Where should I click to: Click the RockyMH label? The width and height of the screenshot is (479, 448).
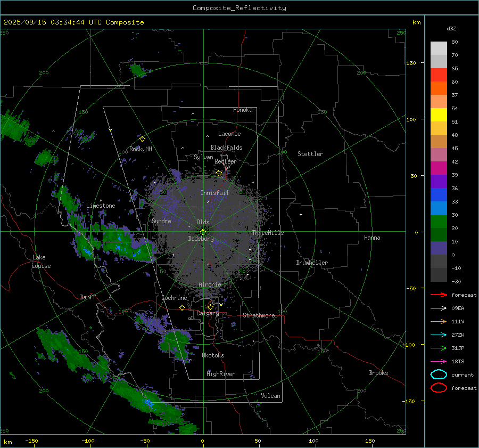click(x=141, y=149)
